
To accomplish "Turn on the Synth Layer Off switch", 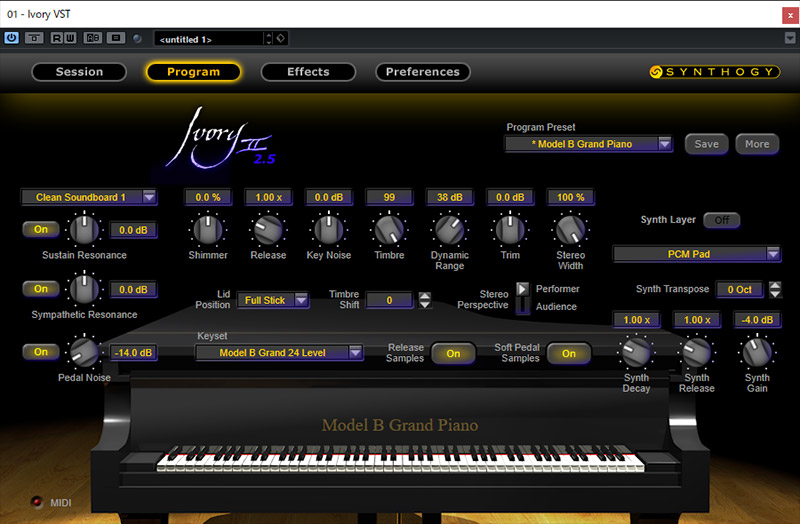I will (721, 220).
